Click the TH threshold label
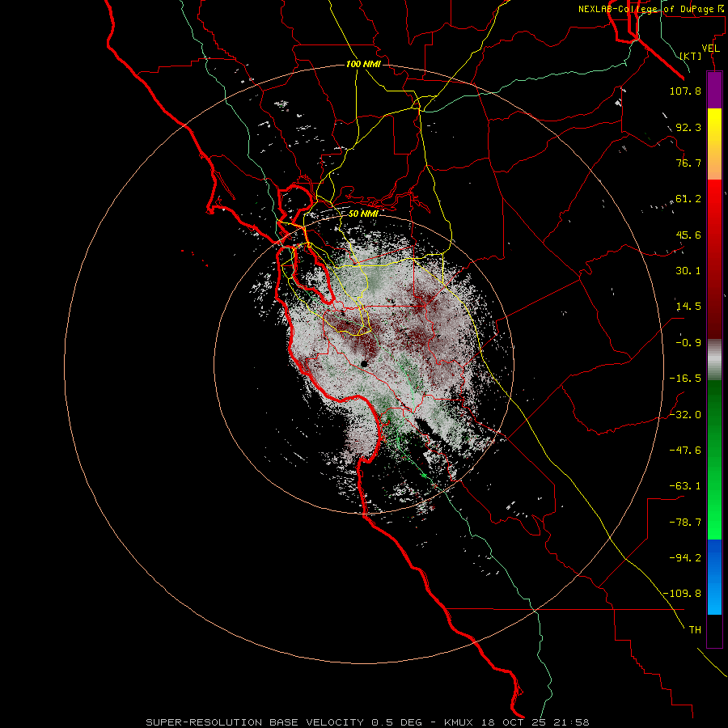This screenshot has height=728, width=728. [x=695, y=630]
